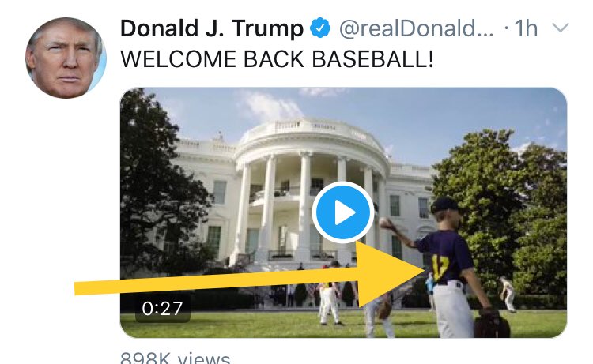Click the WELCOME BACK BASEBALL! tweet text
Screen dimensions: 593x364
pos(277,59)
